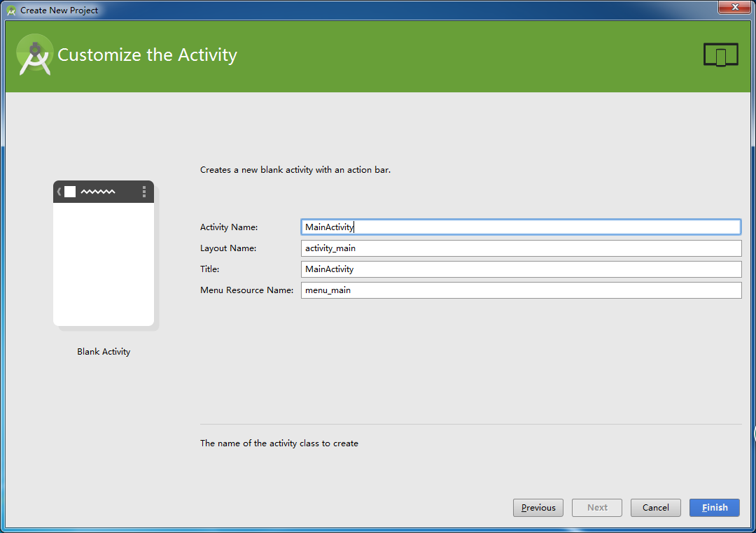Screen dimensions: 756x533
Task: Click the phone and tablet device icon
Action: pyautogui.click(x=720, y=55)
